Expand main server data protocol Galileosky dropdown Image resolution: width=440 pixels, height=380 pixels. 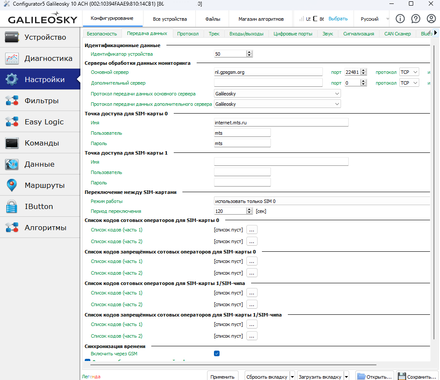coord(277,94)
